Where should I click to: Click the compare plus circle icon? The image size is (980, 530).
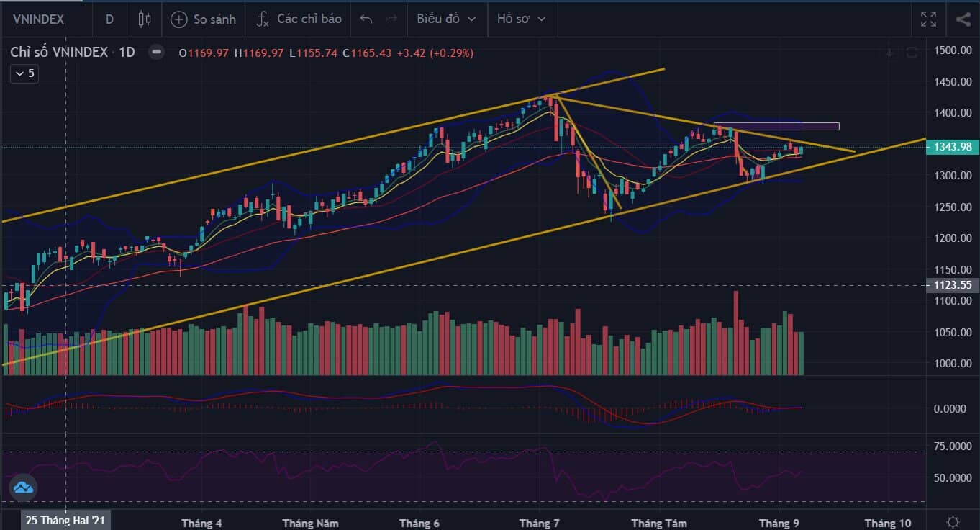179,19
